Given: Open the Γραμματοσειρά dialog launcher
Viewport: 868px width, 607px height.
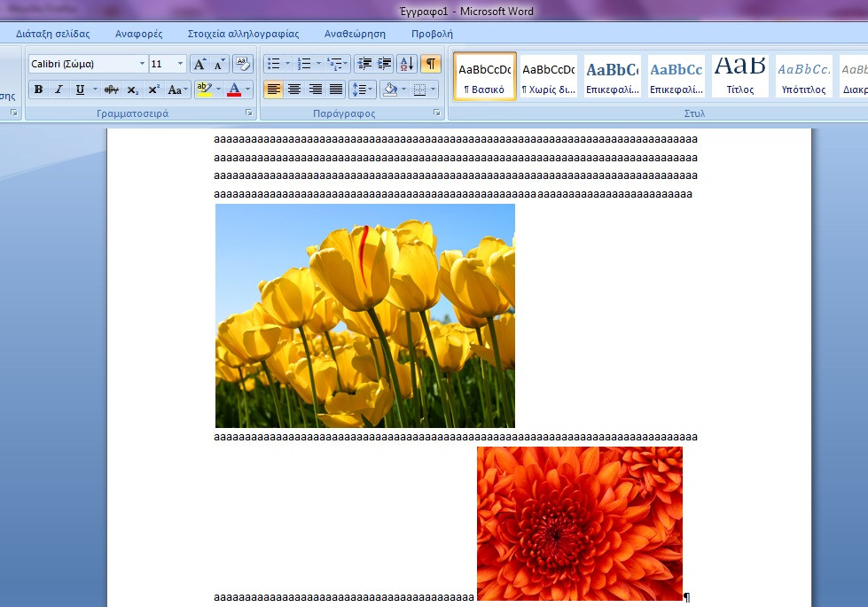Looking at the screenshot, I should point(249,113).
